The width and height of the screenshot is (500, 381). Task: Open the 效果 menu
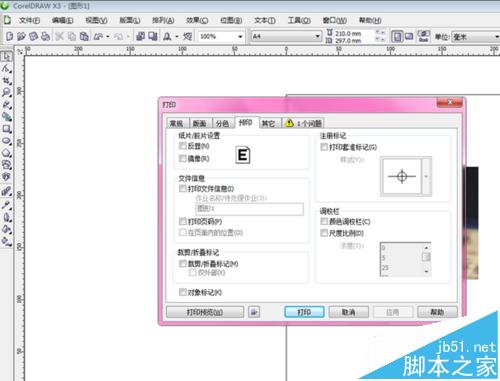point(197,20)
